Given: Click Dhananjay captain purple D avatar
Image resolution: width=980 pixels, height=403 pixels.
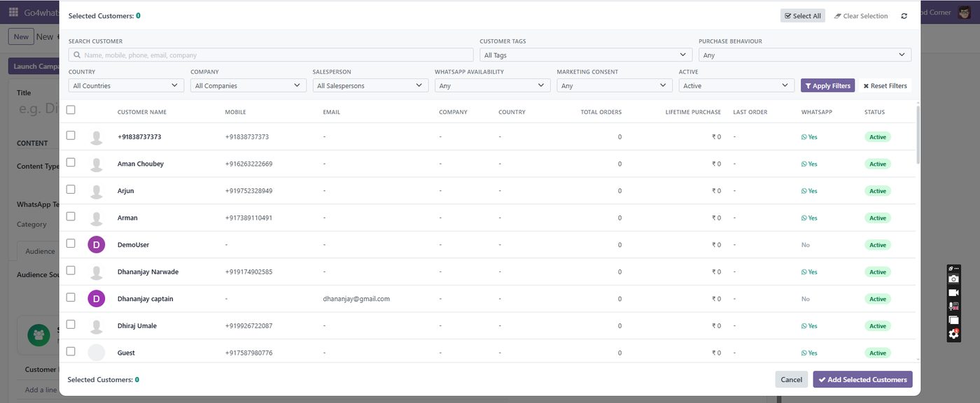Looking at the screenshot, I should click(97, 299).
